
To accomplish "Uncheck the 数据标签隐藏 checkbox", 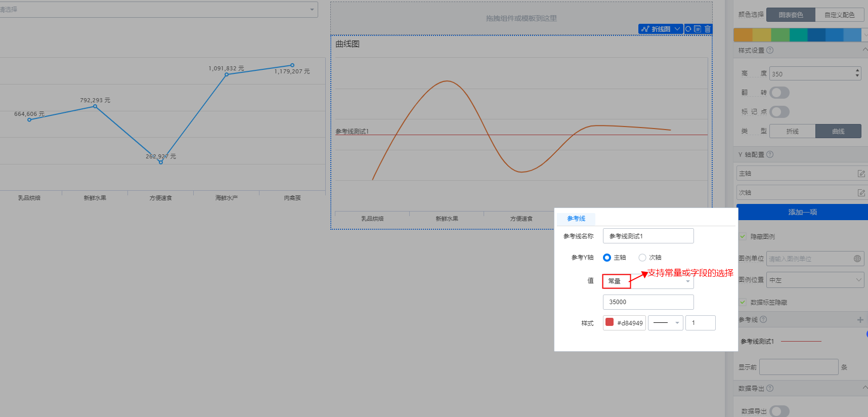I will [743, 302].
